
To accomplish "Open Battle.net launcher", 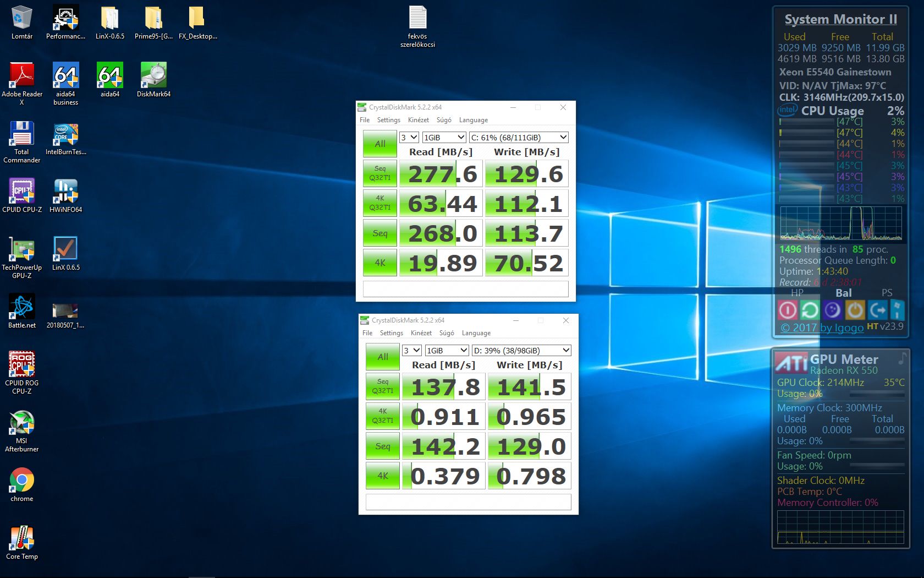I will (22, 311).
